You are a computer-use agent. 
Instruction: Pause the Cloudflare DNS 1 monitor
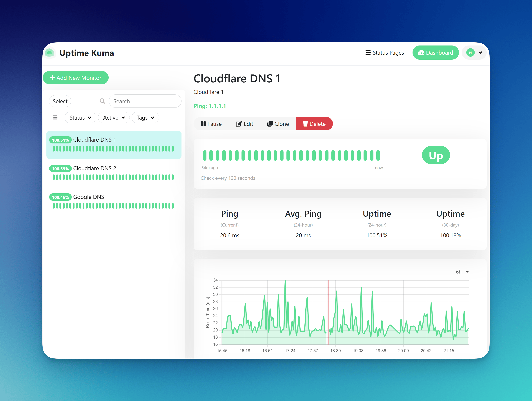(211, 124)
